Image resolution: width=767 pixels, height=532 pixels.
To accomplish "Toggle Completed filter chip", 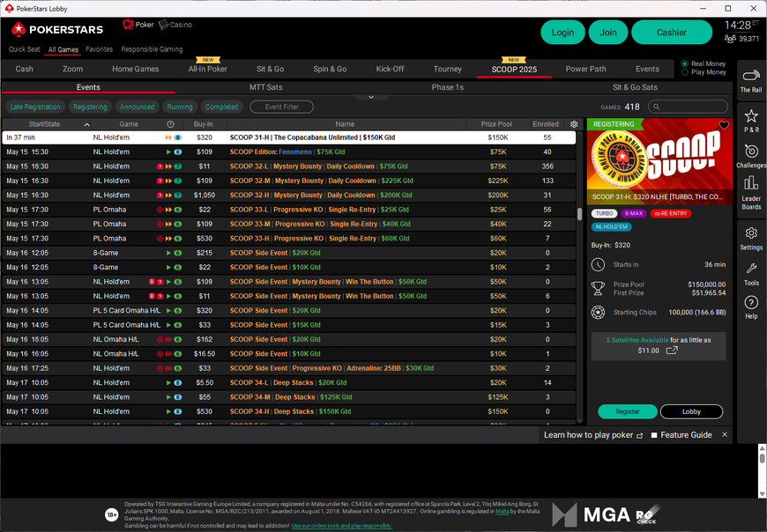I will click(x=221, y=107).
